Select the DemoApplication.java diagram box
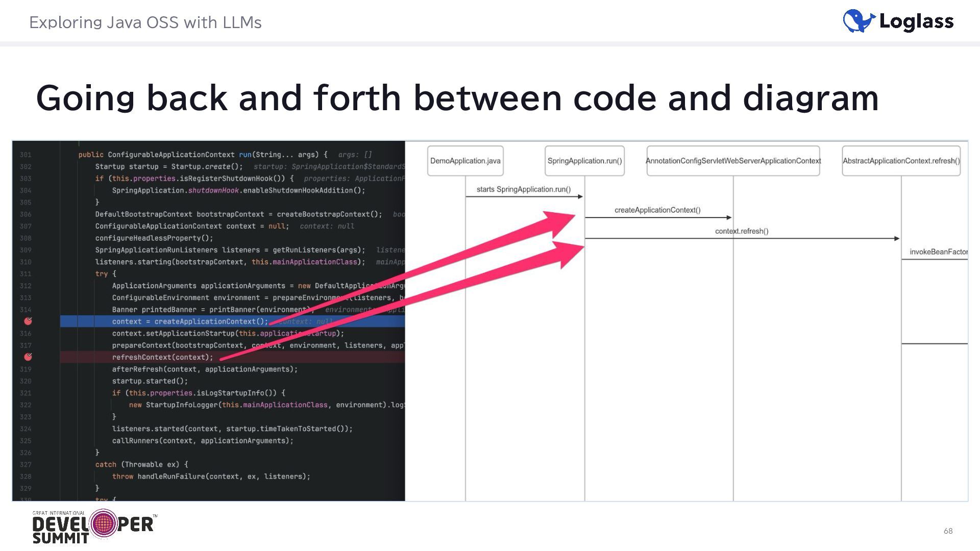The image size is (980, 551). point(465,161)
